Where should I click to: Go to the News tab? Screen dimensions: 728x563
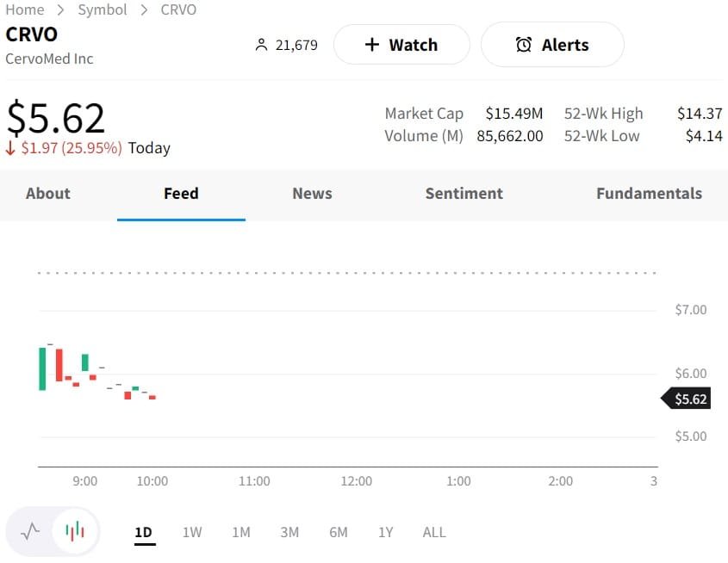tap(312, 194)
